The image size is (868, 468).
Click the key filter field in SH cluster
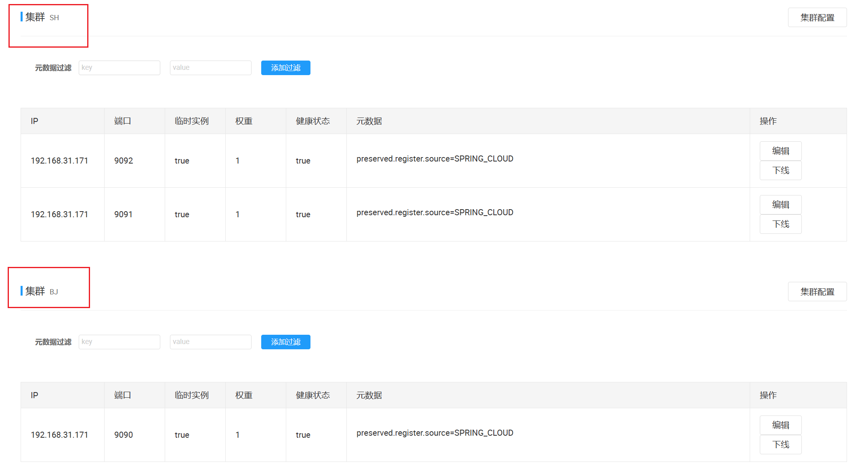119,68
